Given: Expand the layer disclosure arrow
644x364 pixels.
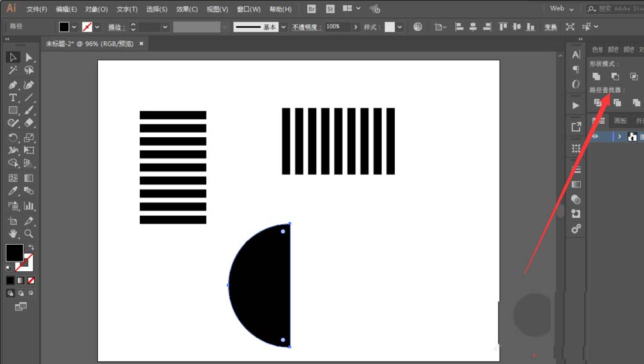Looking at the screenshot, I should coord(620,137).
